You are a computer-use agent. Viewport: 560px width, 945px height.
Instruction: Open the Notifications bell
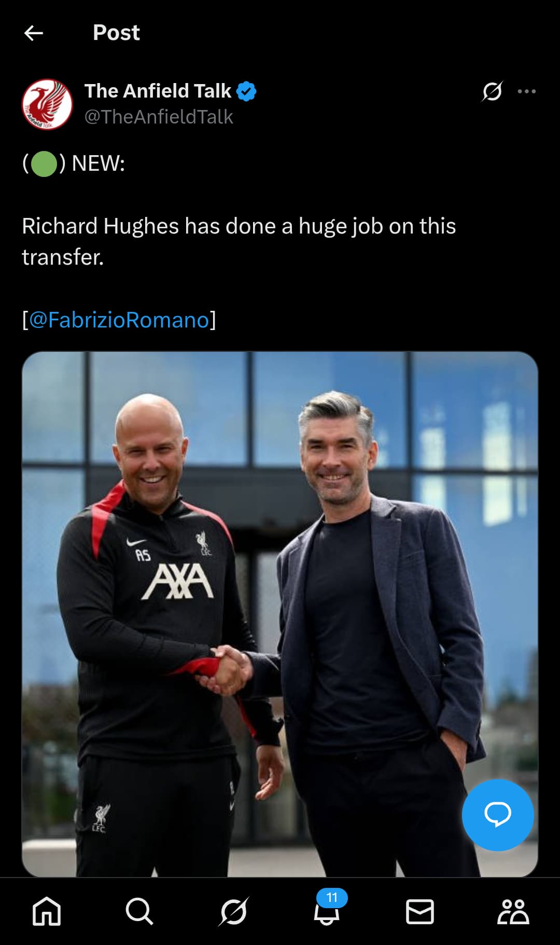pos(327,913)
